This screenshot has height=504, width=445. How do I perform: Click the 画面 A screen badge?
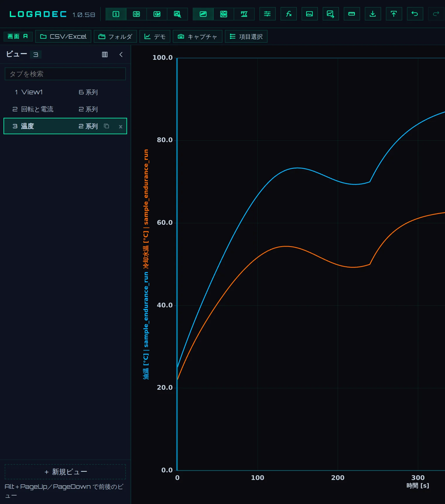[x=18, y=36]
